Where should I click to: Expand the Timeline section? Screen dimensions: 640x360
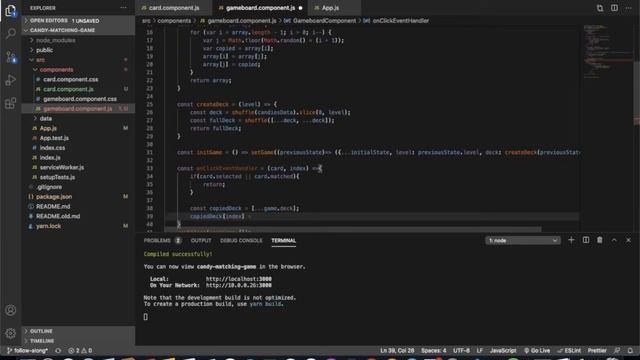pos(78,341)
